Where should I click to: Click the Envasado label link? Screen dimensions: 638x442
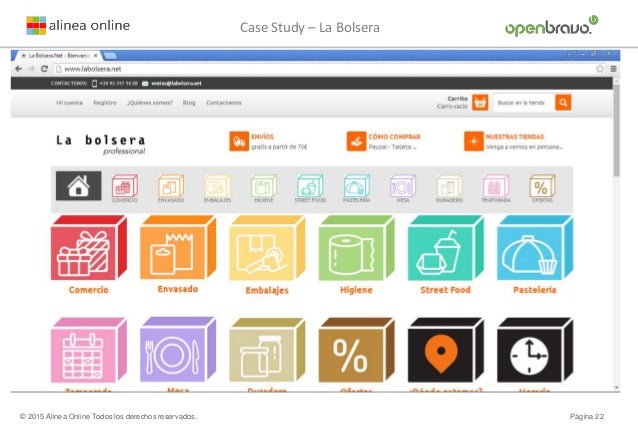click(x=178, y=289)
